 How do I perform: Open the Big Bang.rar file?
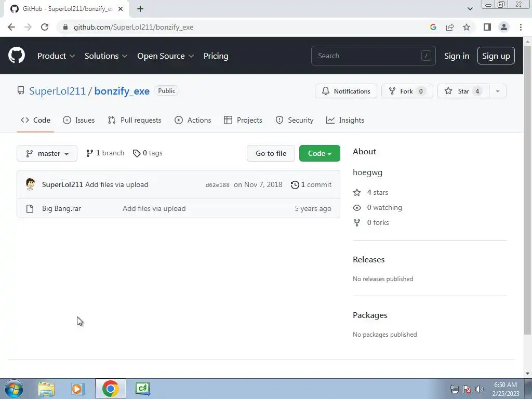click(61, 208)
